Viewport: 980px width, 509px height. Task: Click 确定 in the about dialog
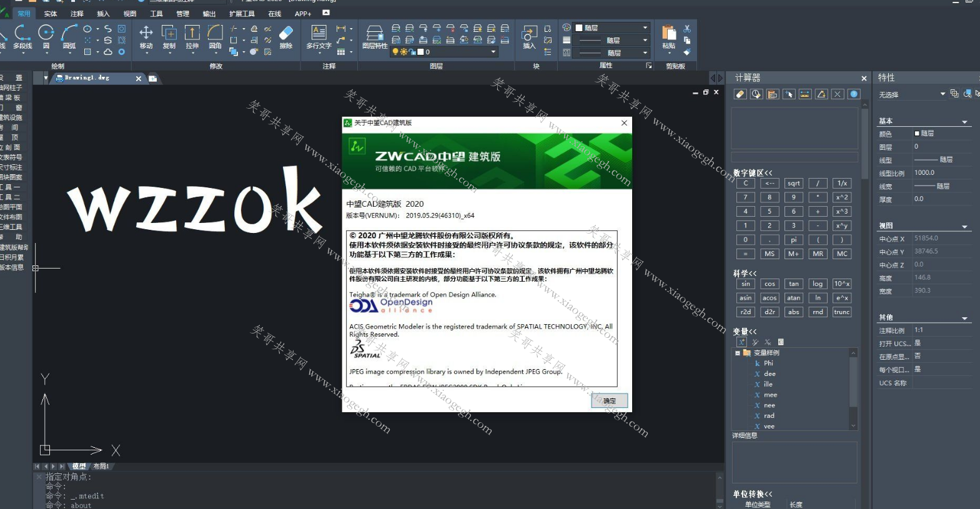pos(609,401)
